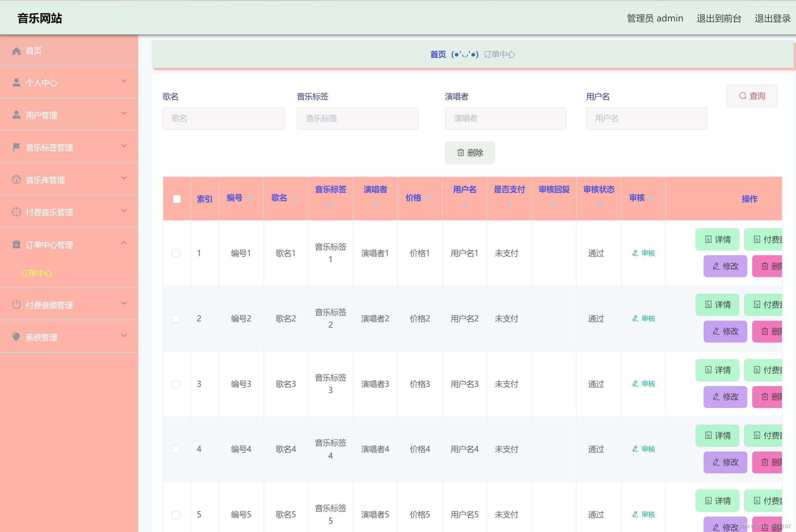The height and width of the screenshot is (532, 796).
Task: Click the flag icon for 音乐标签管理
Action: (16, 147)
